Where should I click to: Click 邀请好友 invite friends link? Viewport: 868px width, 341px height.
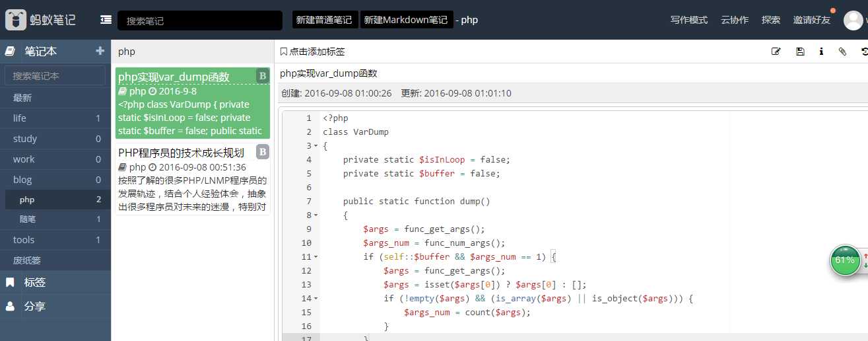pos(812,20)
